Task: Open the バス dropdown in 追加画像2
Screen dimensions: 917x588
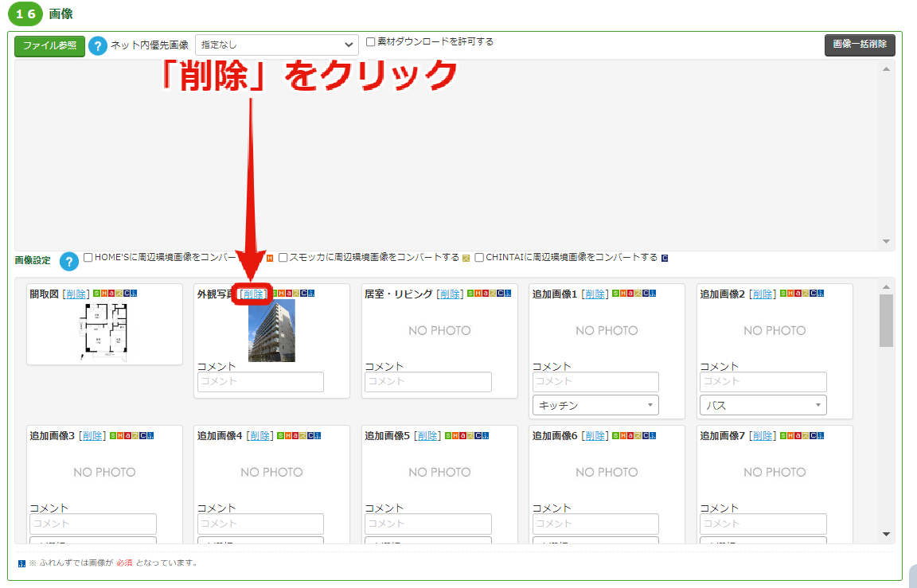Action: (x=763, y=405)
